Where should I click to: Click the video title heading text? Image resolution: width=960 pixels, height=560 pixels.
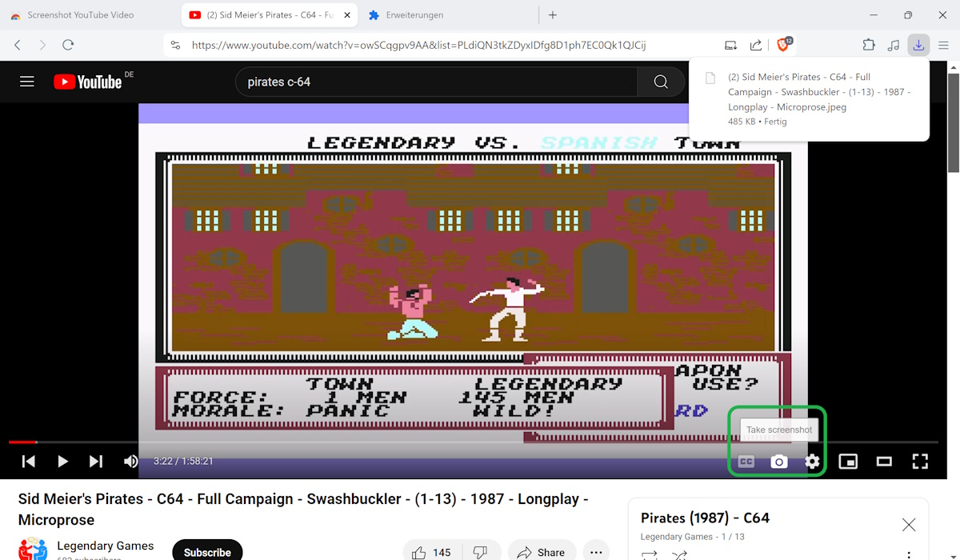pos(303,509)
